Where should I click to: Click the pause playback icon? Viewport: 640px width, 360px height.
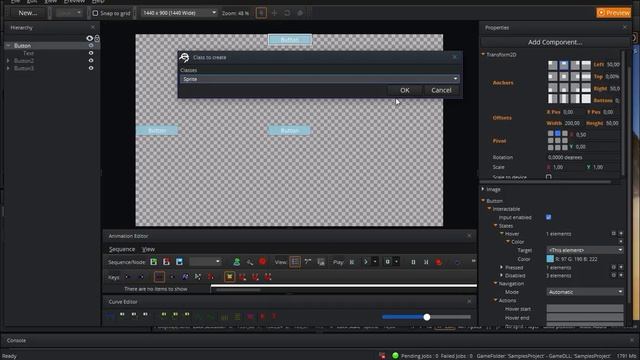(x=413, y=262)
